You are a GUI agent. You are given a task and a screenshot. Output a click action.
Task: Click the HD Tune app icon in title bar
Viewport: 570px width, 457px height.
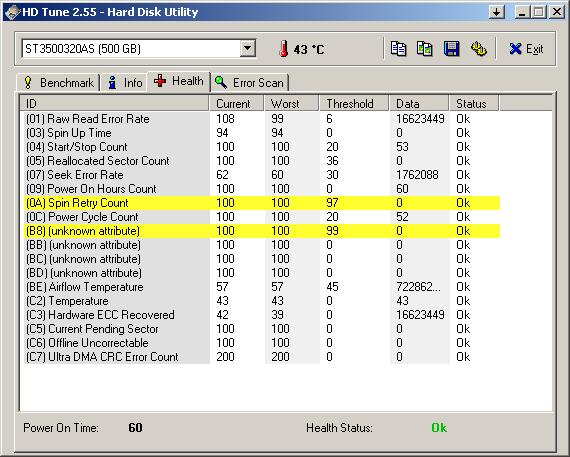tap(12, 12)
